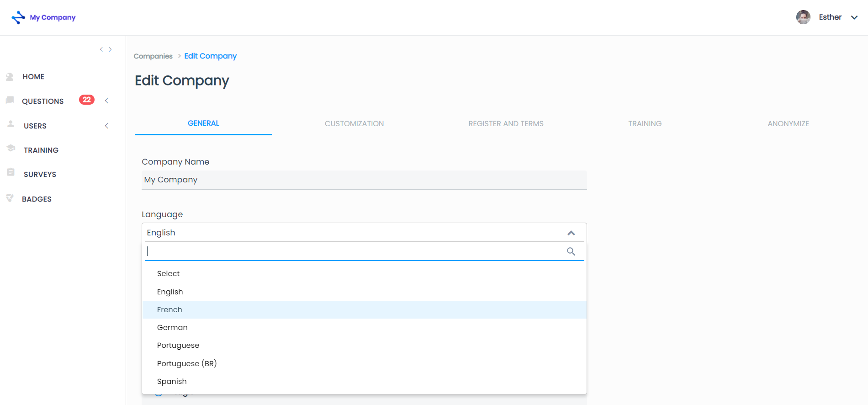Expand the sidebar using right arrow
The width and height of the screenshot is (868, 405).
pyautogui.click(x=110, y=49)
